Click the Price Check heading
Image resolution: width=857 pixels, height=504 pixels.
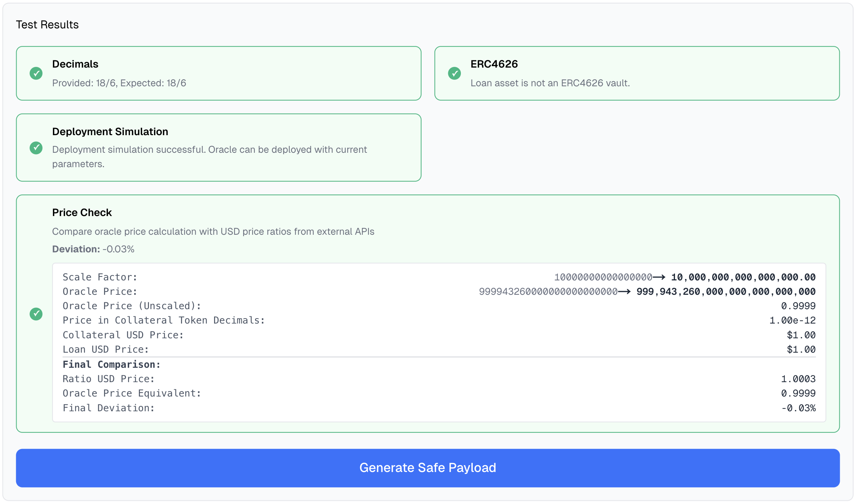pyautogui.click(x=82, y=212)
